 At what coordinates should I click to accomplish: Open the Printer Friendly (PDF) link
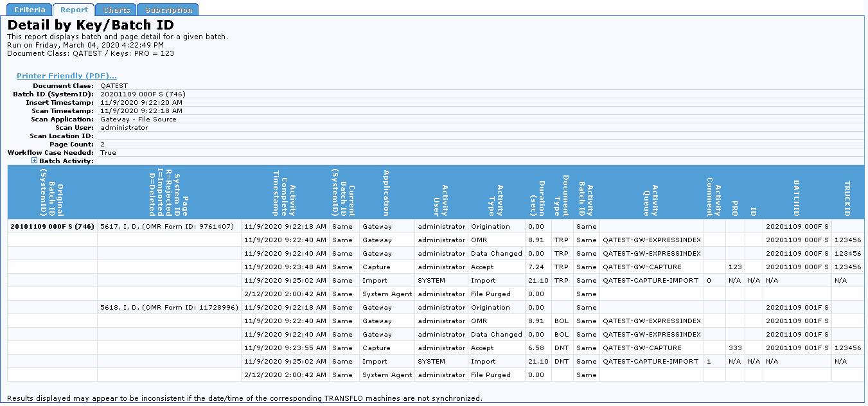click(67, 76)
